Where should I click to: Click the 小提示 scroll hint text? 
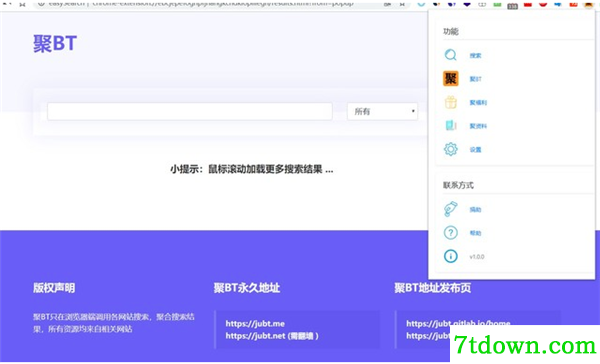251,169
